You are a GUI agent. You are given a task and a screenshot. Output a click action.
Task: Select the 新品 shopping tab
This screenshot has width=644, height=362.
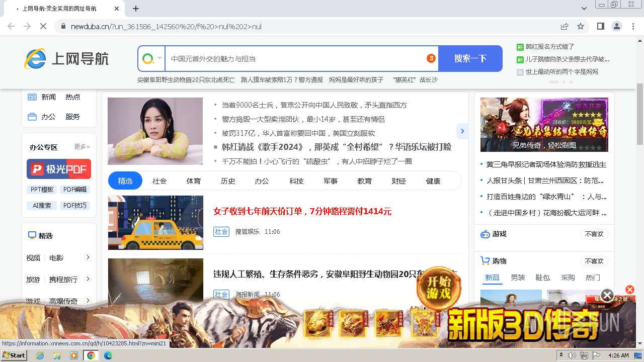(492, 278)
